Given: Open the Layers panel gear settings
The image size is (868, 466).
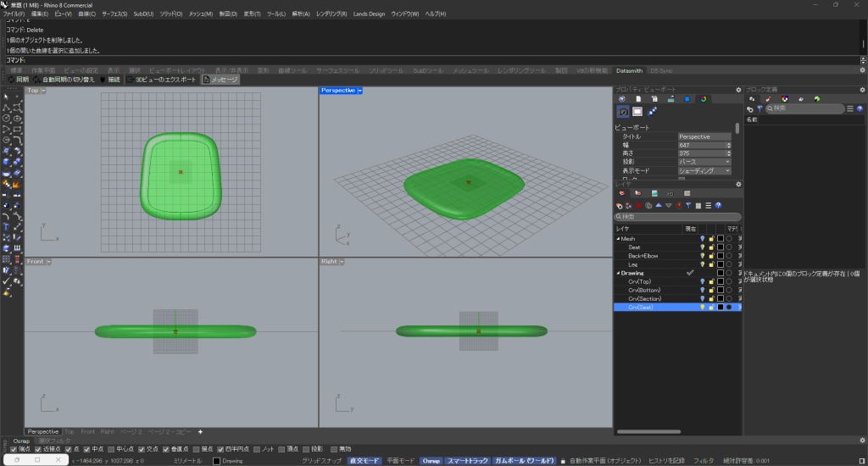Looking at the screenshot, I should click(x=738, y=184).
